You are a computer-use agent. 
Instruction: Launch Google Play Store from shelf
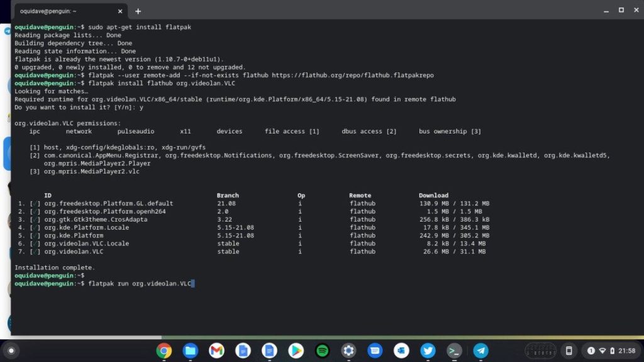click(296, 351)
